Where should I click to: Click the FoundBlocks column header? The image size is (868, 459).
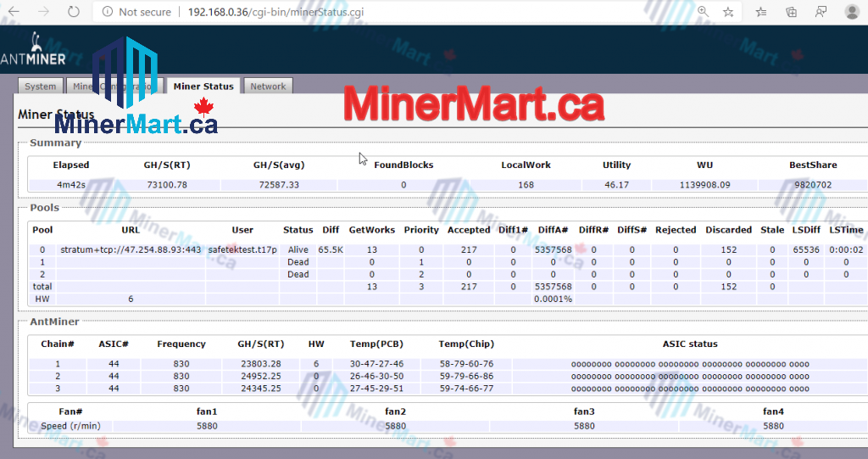point(403,165)
